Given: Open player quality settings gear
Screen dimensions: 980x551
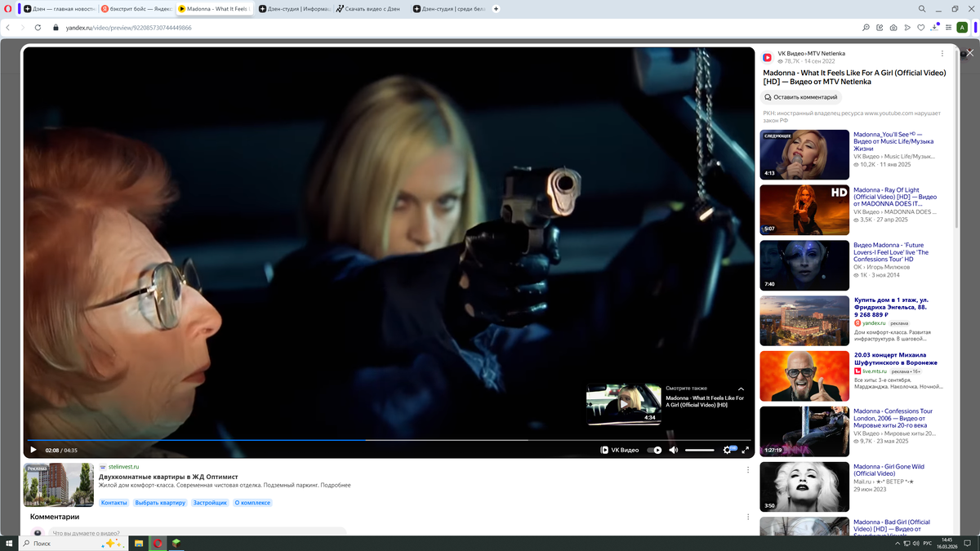Looking at the screenshot, I should click(728, 450).
